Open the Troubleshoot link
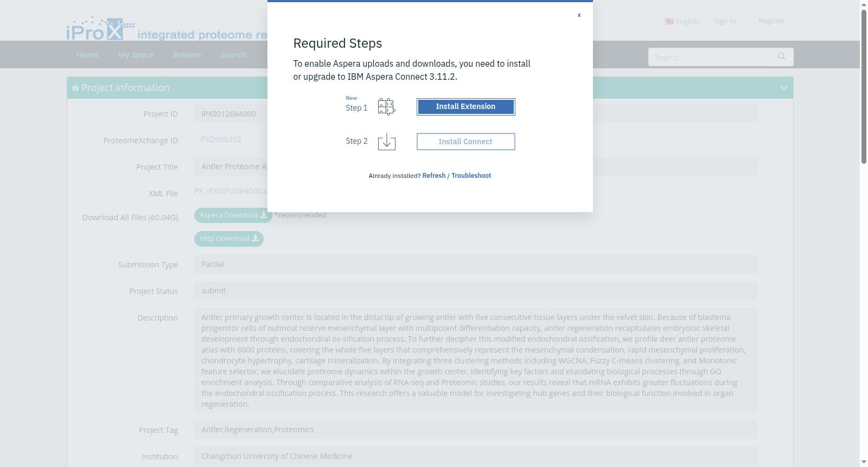868x467 pixels. tap(471, 176)
